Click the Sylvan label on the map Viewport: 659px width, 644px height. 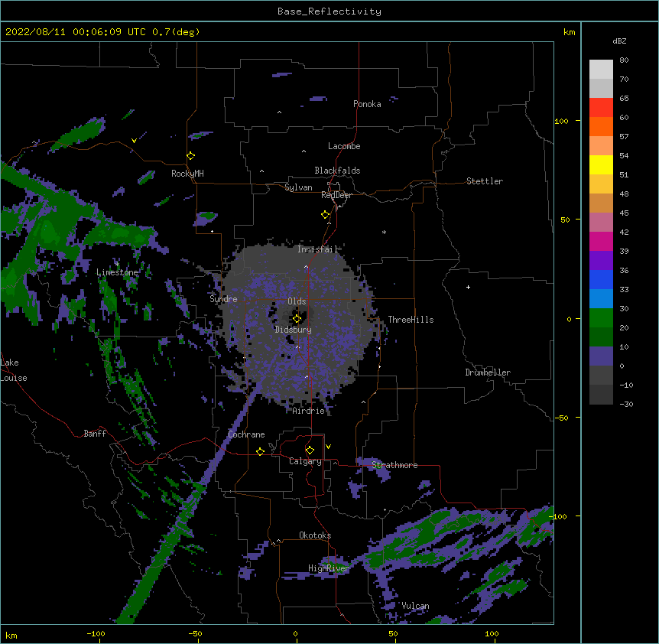(x=298, y=187)
